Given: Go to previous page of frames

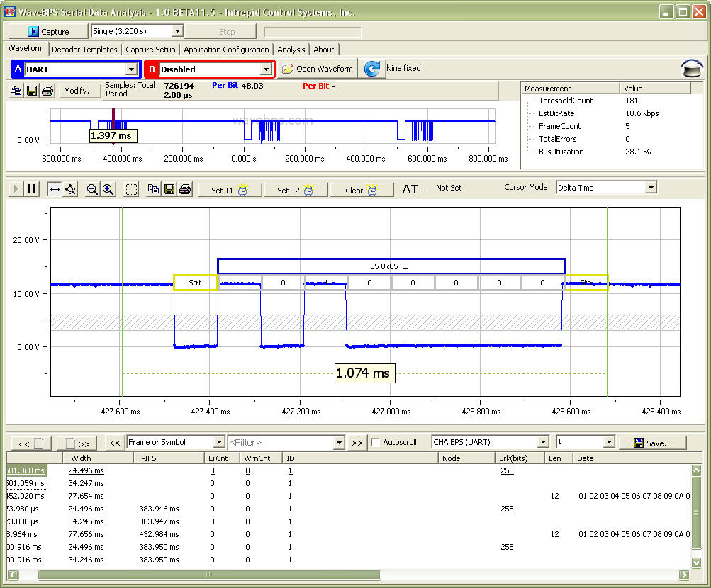Looking at the screenshot, I should 30,443.
